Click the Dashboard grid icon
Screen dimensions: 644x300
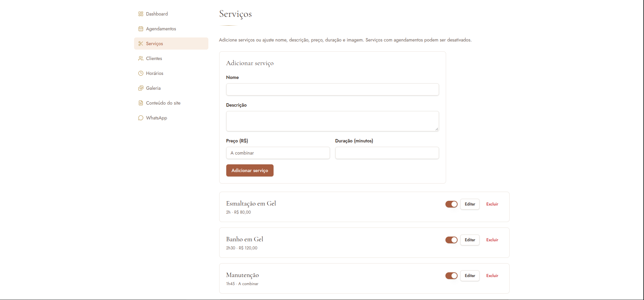point(141,14)
